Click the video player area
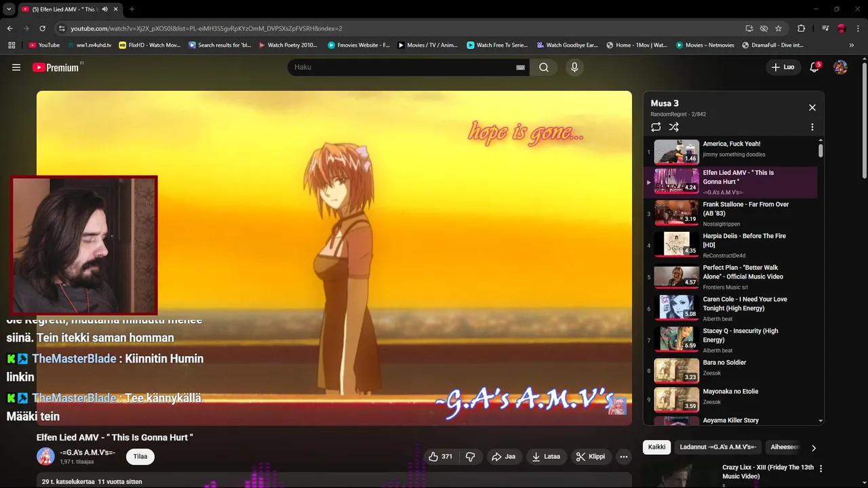 334,258
